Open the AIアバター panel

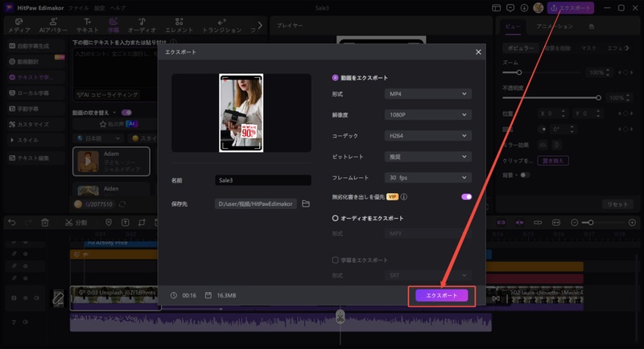[53, 26]
